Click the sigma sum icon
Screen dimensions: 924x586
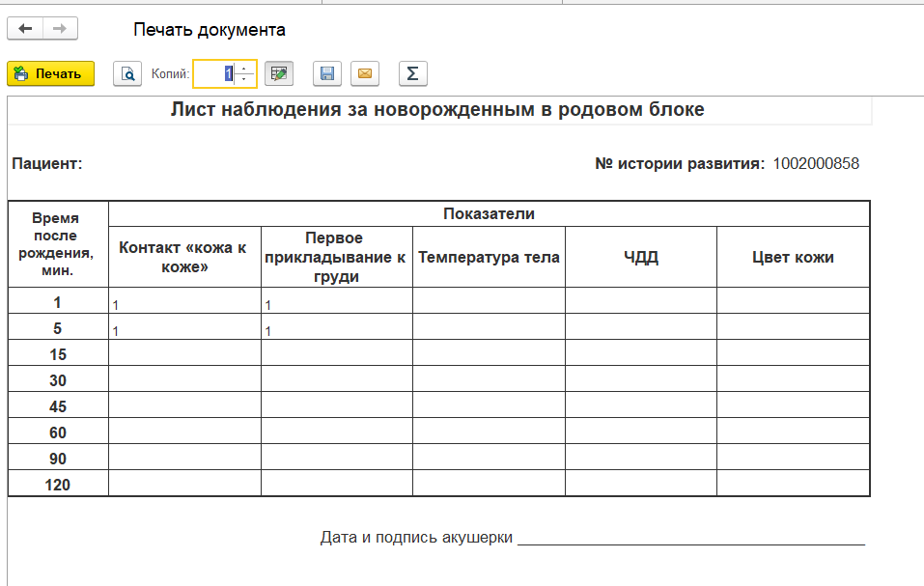pyautogui.click(x=412, y=73)
